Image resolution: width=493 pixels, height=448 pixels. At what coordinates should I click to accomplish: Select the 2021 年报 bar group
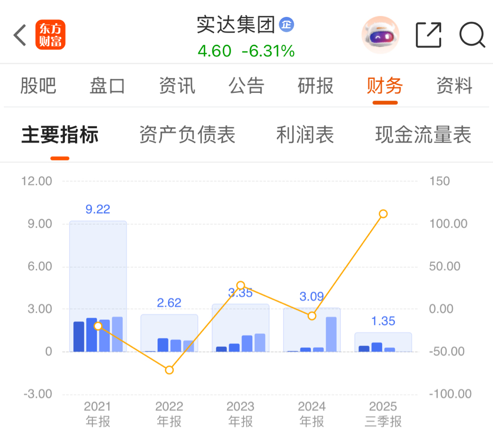click(98, 286)
